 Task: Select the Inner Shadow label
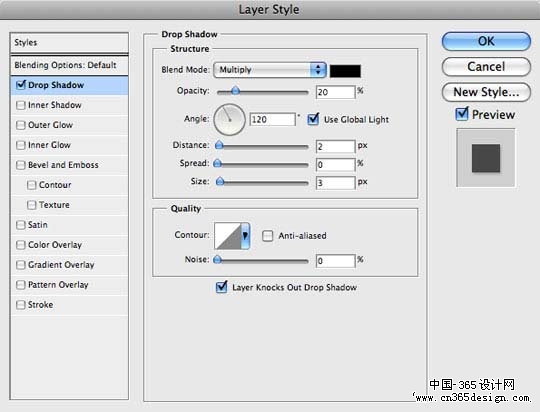[x=54, y=105]
